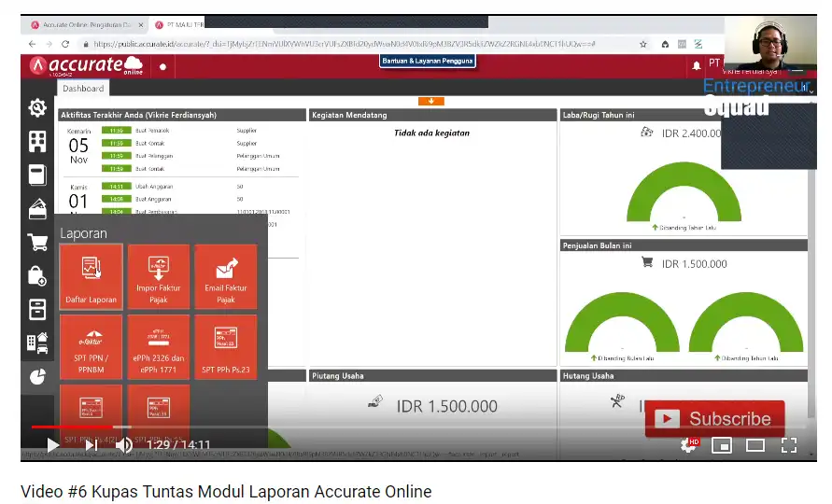Open the SPT PPh Ps.4(2) tile

click(x=91, y=416)
